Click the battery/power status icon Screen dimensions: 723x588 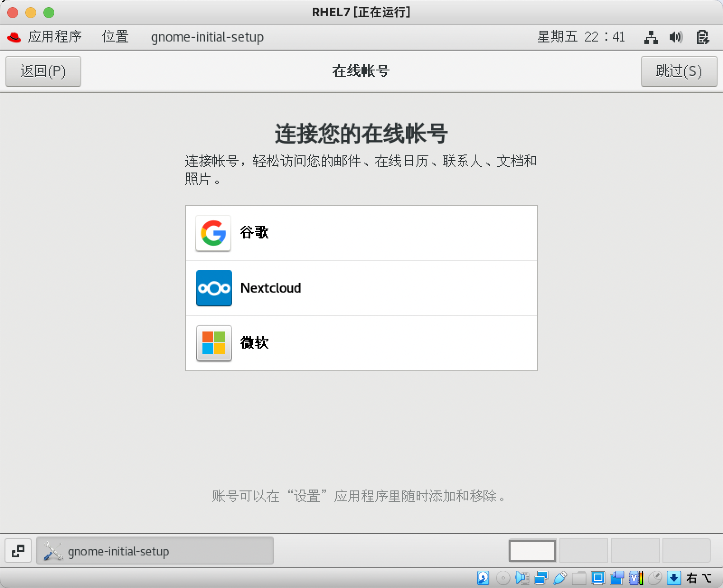click(702, 37)
